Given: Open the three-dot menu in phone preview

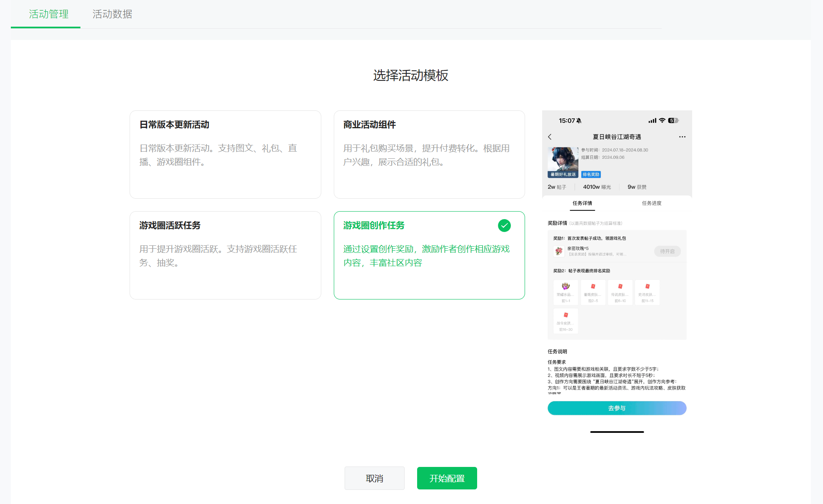Looking at the screenshot, I should pyautogui.click(x=682, y=137).
